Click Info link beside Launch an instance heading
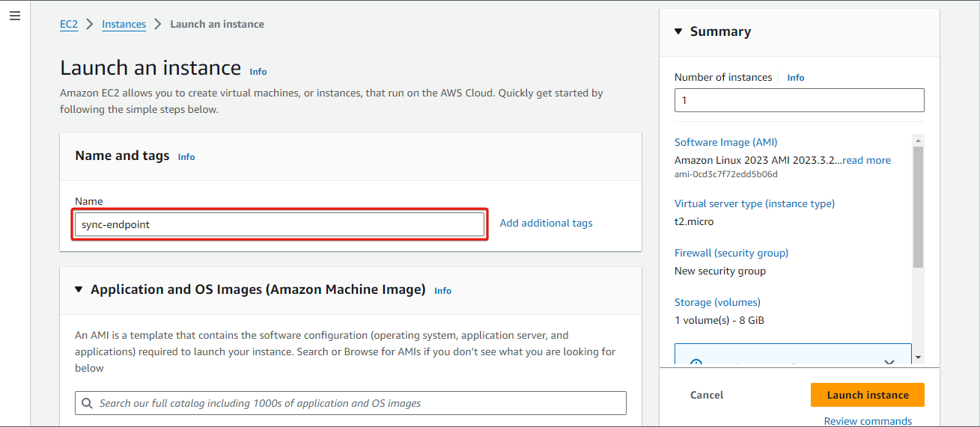Viewport: 980px width, 427px height. pos(258,72)
